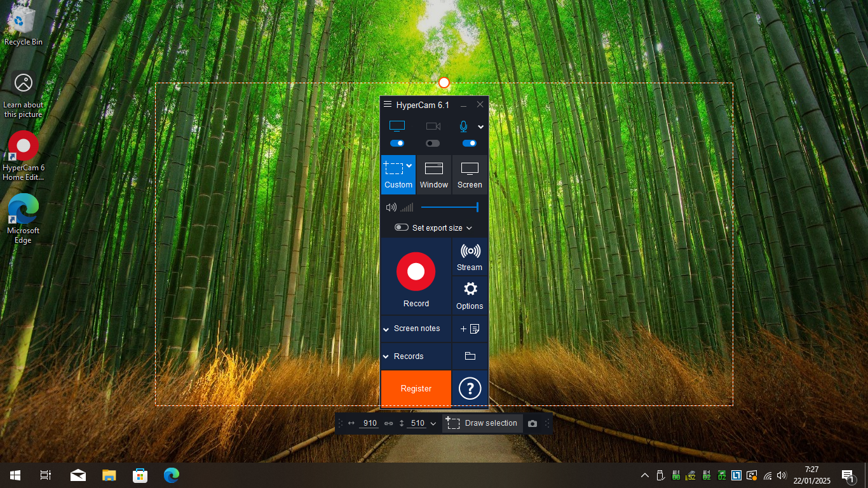This screenshot has height=488, width=868.
Task: Open the Recycle Bin desktop icon
Action: click(24, 25)
